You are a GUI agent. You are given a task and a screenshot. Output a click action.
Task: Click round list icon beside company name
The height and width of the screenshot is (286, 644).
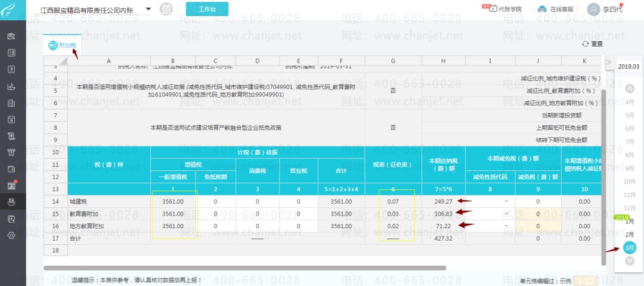coord(166,9)
